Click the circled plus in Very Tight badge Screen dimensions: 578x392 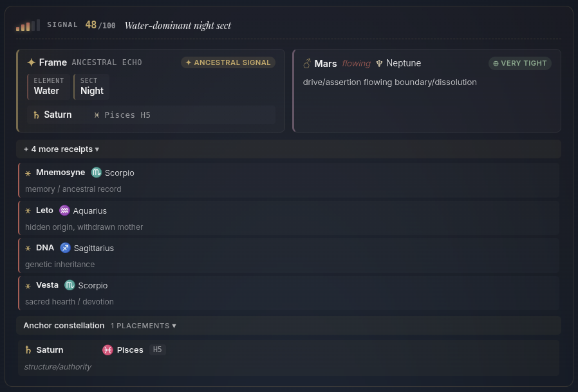tap(496, 64)
